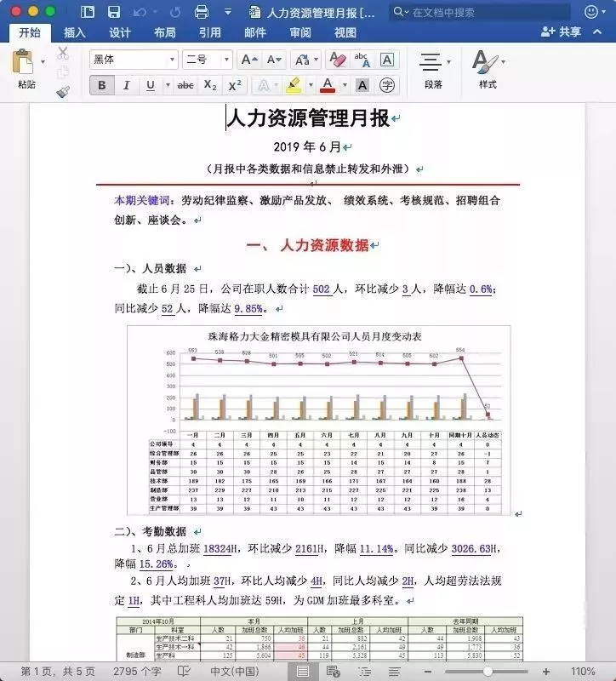Click the 共享 share button
The image size is (616, 681).
point(561,31)
